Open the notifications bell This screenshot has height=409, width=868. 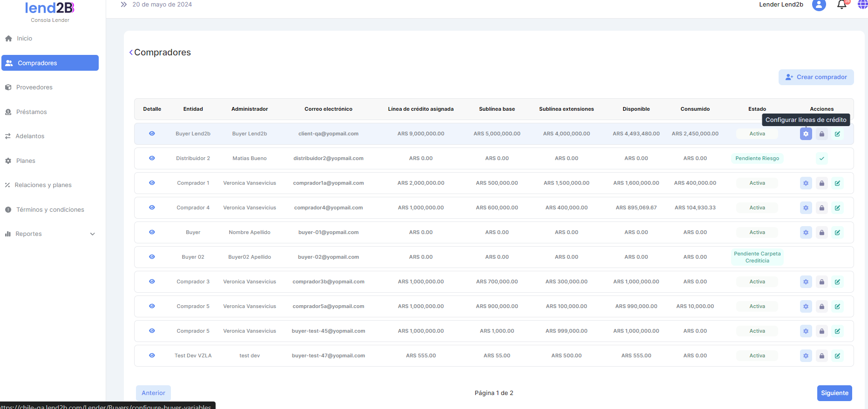[x=841, y=5]
